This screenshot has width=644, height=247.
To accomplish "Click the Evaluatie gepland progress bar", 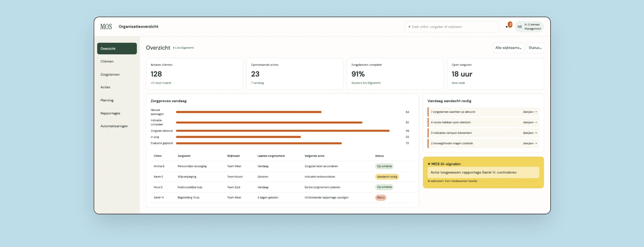I will 259,143.
